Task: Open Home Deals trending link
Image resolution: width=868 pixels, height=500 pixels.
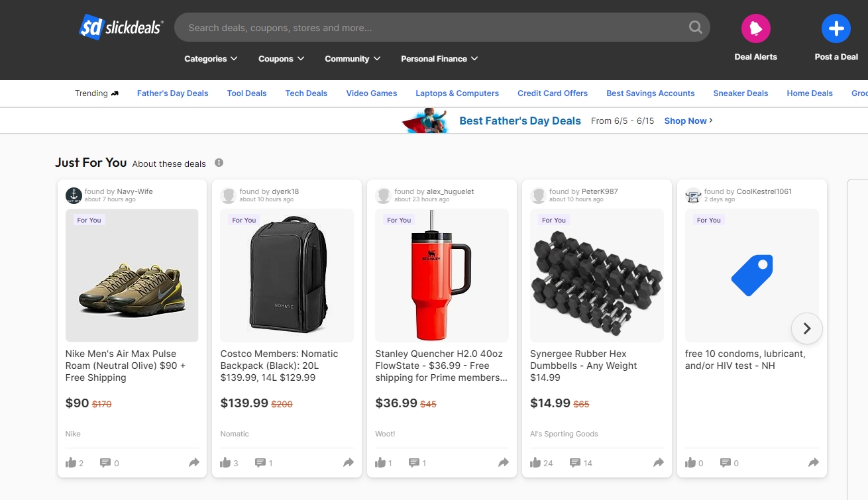Action: click(810, 93)
